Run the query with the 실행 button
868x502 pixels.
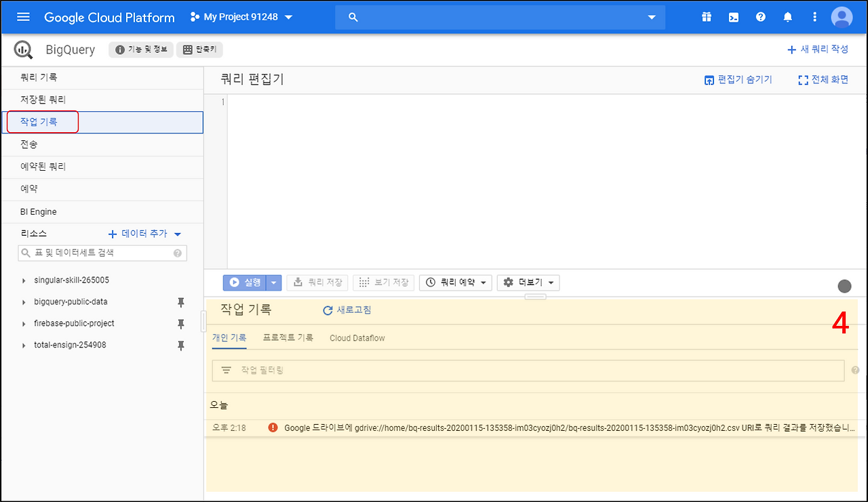pos(245,283)
